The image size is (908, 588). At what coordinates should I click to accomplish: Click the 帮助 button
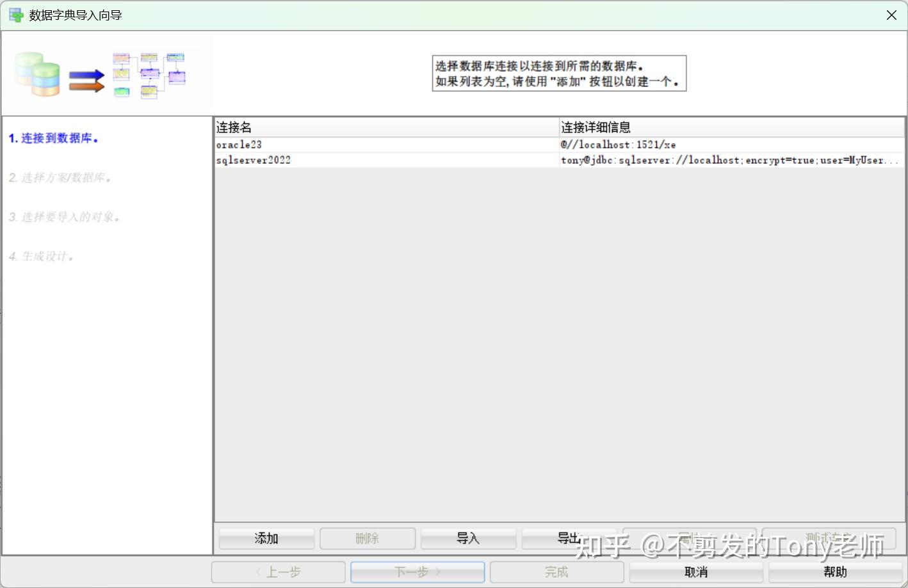(x=834, y=571)
